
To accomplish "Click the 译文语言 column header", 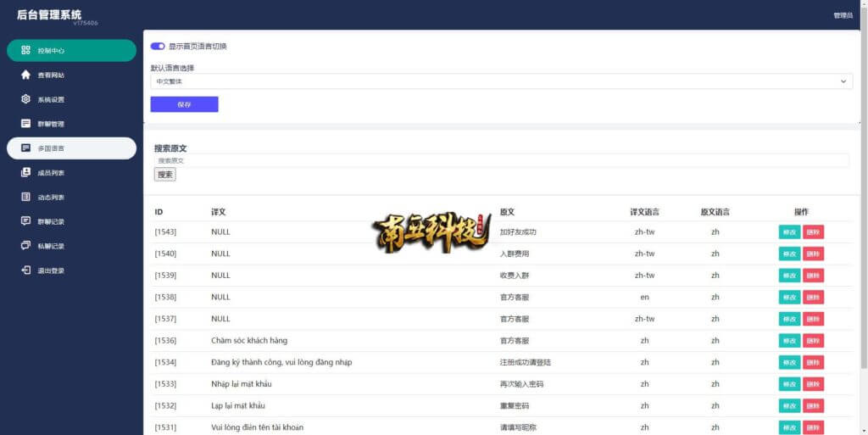I will pyautogui.click(x=644, y=212).
